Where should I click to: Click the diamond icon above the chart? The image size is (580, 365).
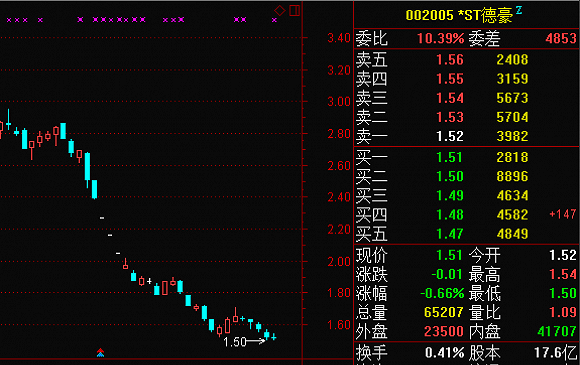[280, 10]
